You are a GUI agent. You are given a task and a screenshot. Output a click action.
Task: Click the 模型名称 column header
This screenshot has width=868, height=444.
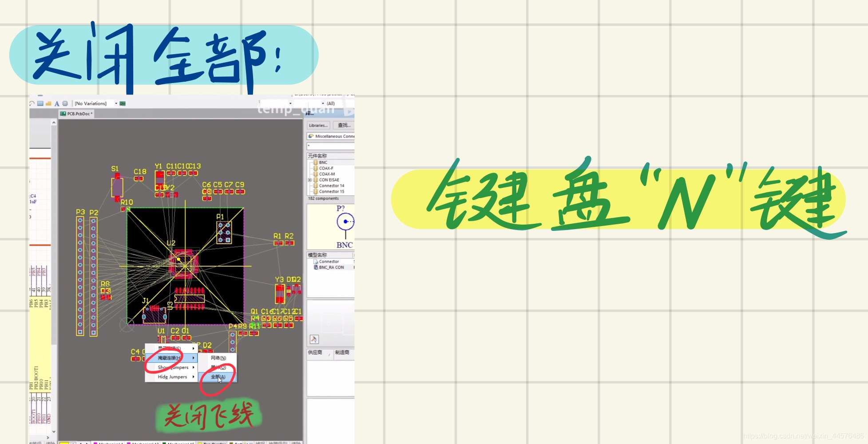(x=330, y=255)
